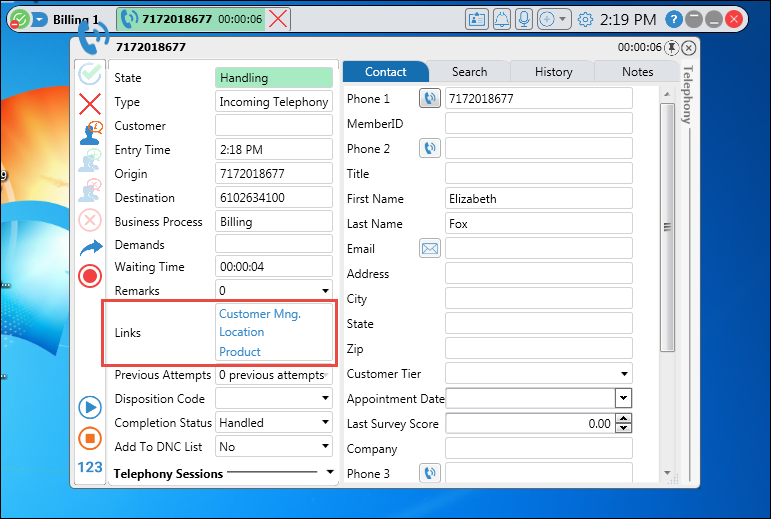The height and width of the screenshot is (519, 771).
Task: Open the Product link
Action: pyautogui.click(x=240, y=352)
